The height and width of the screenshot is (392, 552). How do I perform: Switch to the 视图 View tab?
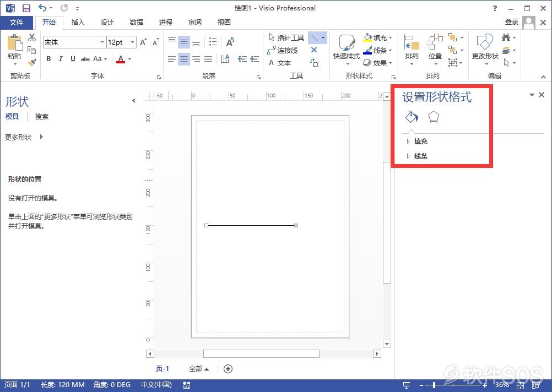coord(224,23)
